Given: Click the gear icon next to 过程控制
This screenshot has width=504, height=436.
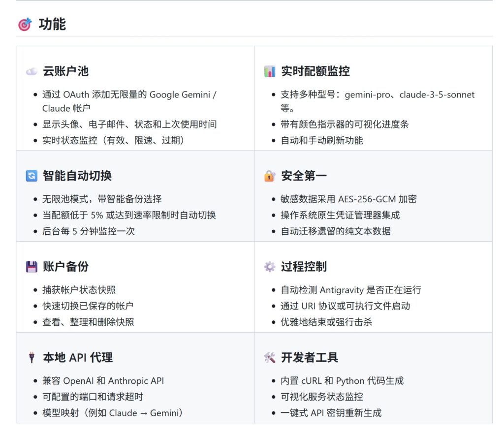Looking at the screenshot, I should coord(269,267).
